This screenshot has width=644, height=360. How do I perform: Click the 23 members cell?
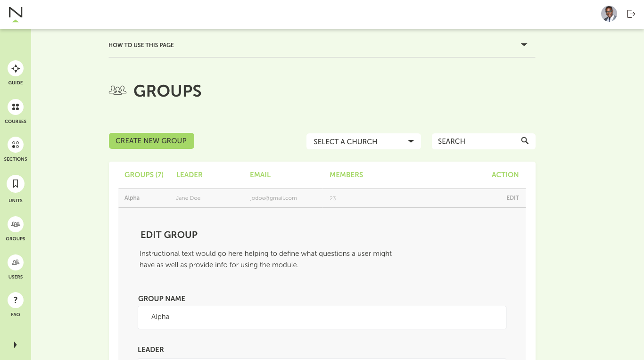(332, 198)
